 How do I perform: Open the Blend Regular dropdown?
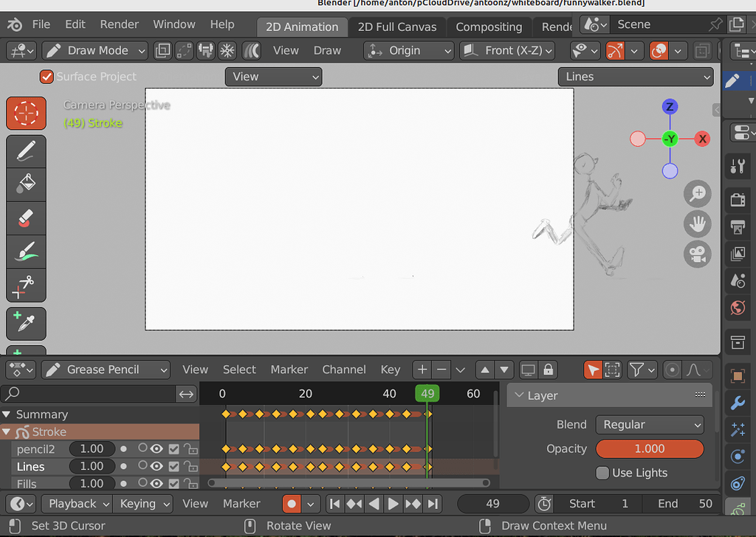pyautogui.click(x=650, y=425)
